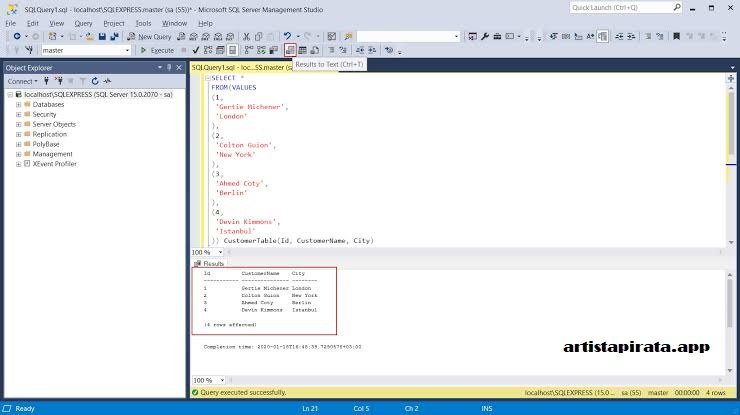Click the query editor horizontal scrollbar
This screenshot has width=740, height=415.
pos(475,252)
